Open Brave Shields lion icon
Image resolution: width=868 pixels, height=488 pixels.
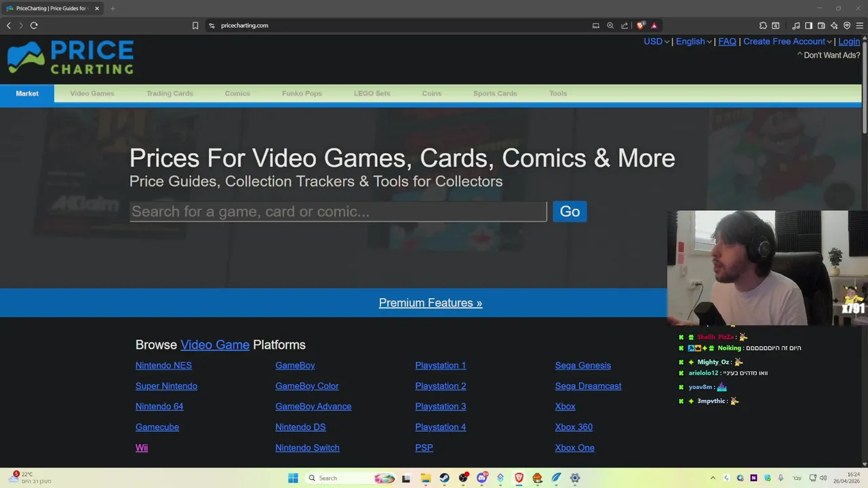(x=640, y=26)
